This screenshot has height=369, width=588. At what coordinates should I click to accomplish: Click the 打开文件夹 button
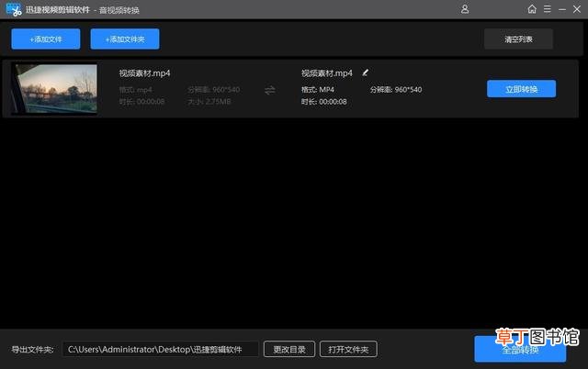348,349
